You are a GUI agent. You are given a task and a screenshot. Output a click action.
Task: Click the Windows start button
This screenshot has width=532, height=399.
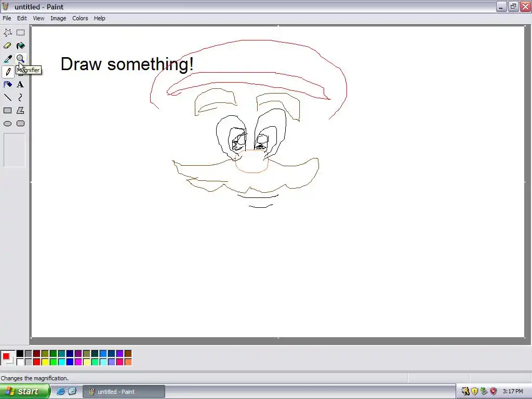[x=24, y=392]
